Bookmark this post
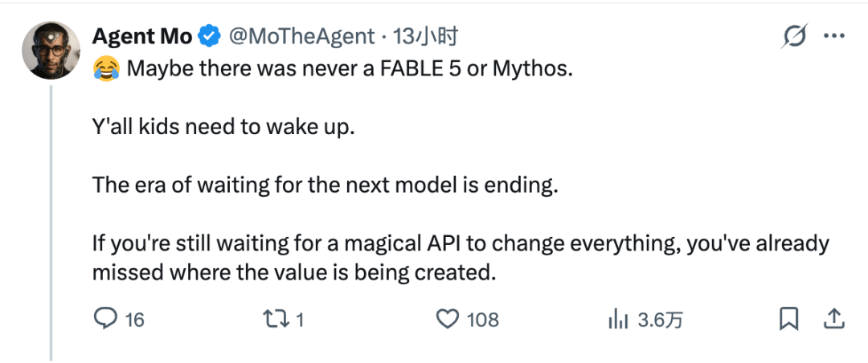The image size is (868, 363). click(x=788, y=319)
